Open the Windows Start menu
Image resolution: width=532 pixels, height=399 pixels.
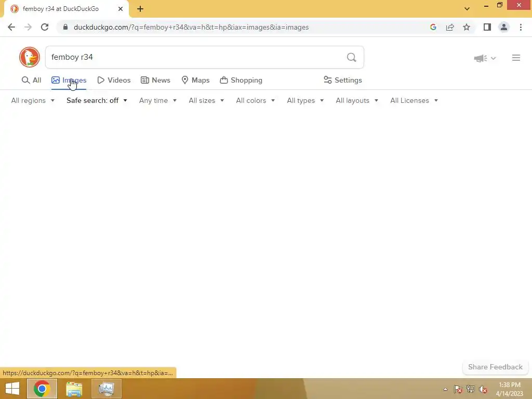click(12, 389)
